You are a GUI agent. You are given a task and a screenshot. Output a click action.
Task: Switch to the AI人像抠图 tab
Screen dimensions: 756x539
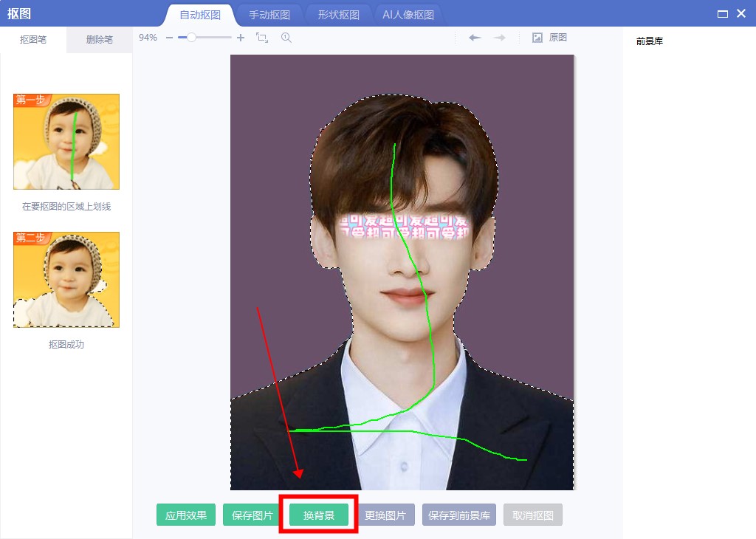click(x=408, y=15)
